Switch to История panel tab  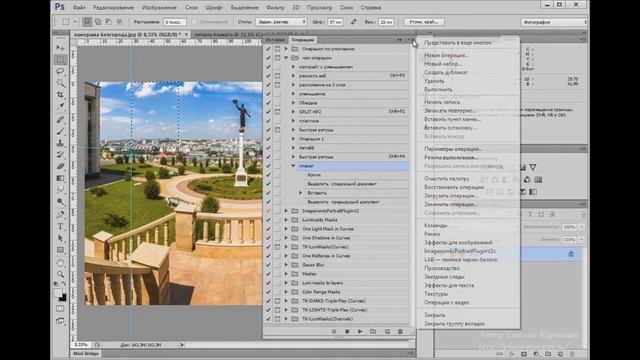[276, 40]
